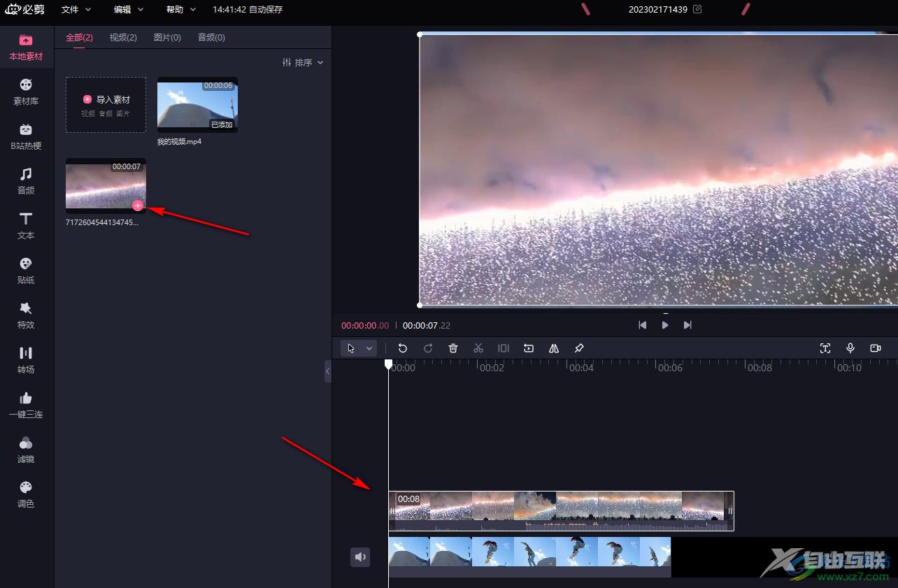898x588 pixels.
Task: Open the 素材库 material library
Action: click(26, 92)
